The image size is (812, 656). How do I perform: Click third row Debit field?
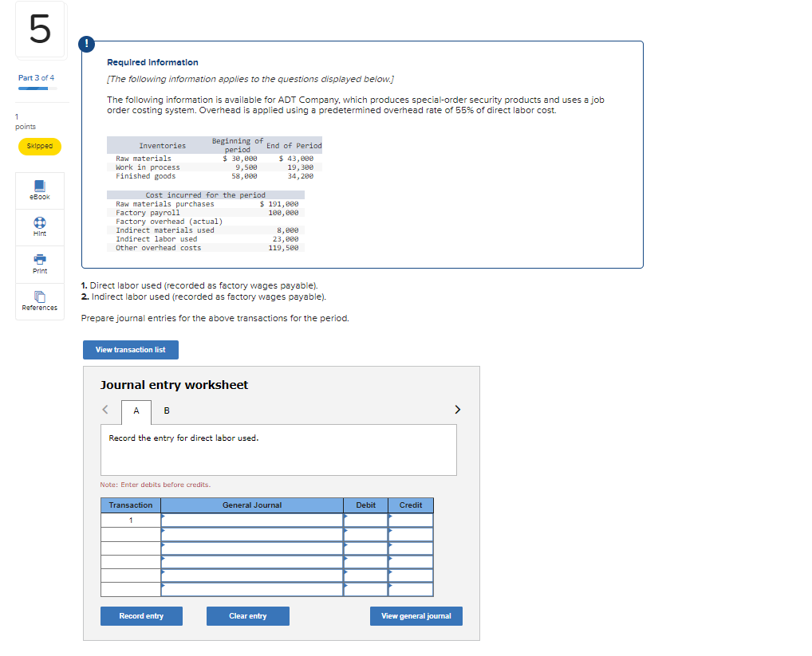[x=366, y=548]
